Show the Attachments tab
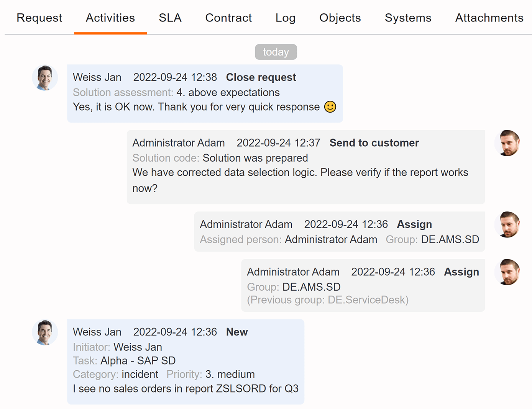 point(489,18)
